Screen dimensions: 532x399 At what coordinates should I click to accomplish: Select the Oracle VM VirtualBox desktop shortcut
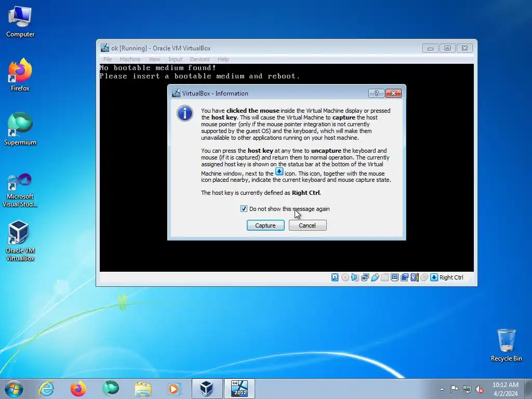tap(20, 241)
